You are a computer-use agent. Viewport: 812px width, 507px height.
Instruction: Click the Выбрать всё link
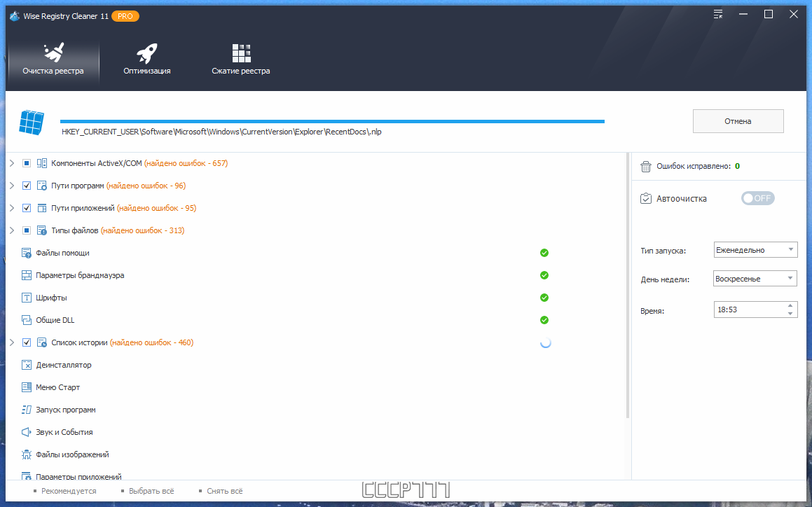click(151, 491)
